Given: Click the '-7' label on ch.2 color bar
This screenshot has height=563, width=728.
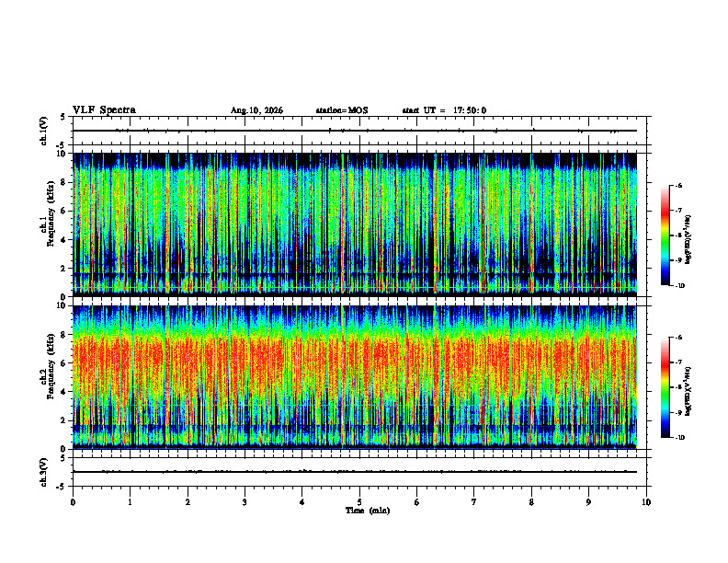Looking at the screenshot, I should click(678, 362).
